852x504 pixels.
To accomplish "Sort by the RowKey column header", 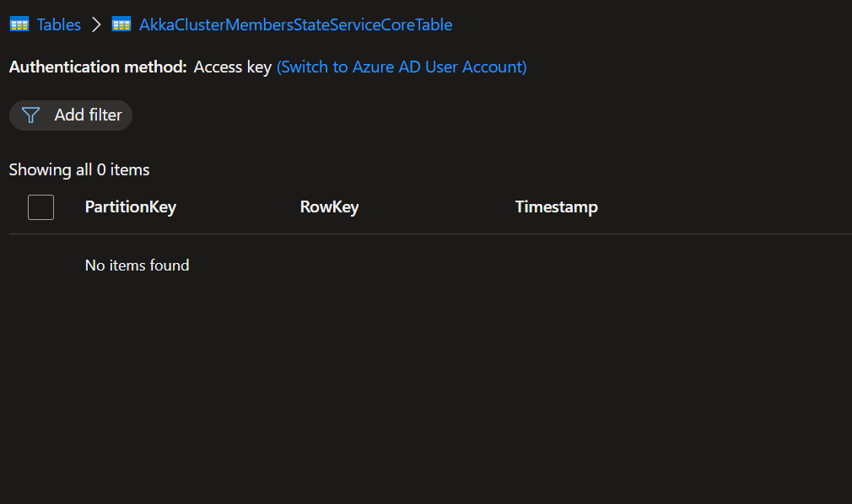I will click(329, 206).
